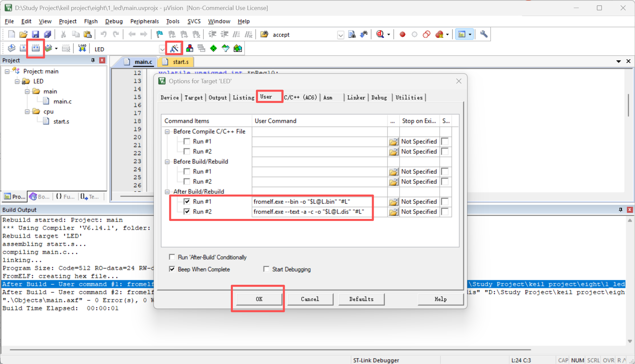Image resolution: width=635 pixels, height=364 pixels.
Task: Select start.s in the project tree
Action: click(61, 121)
